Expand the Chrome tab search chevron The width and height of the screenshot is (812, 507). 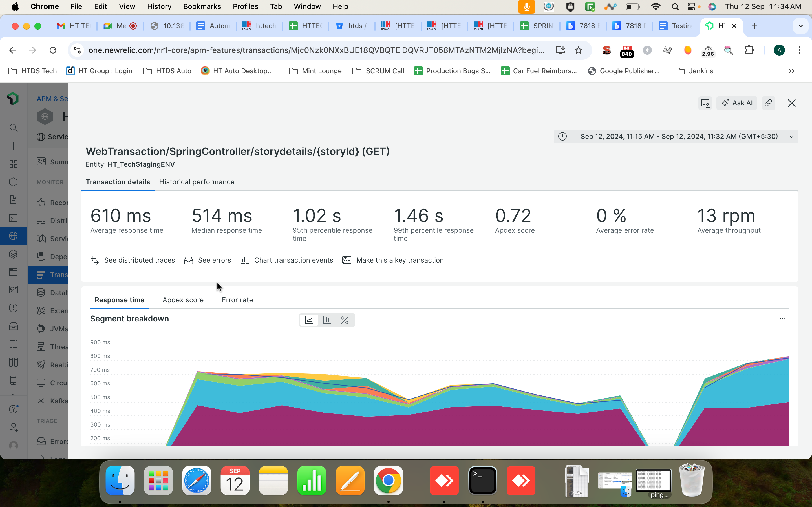pos(800,26)
